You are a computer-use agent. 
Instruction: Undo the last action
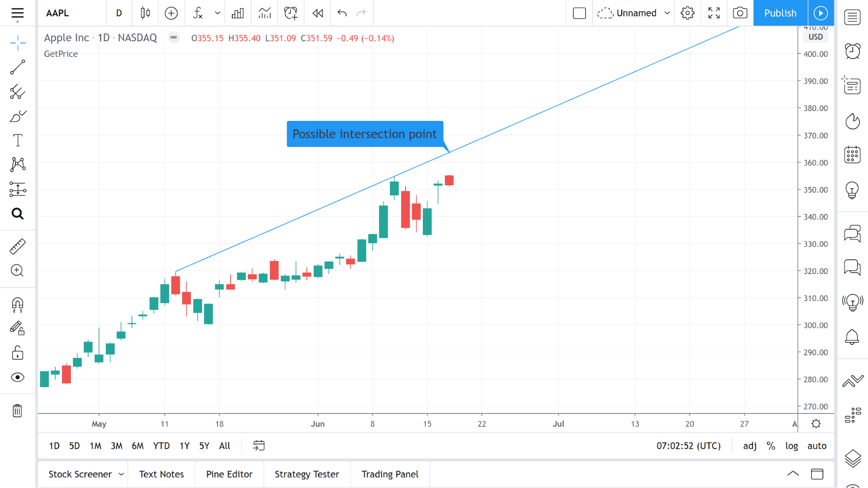point(342,13)
